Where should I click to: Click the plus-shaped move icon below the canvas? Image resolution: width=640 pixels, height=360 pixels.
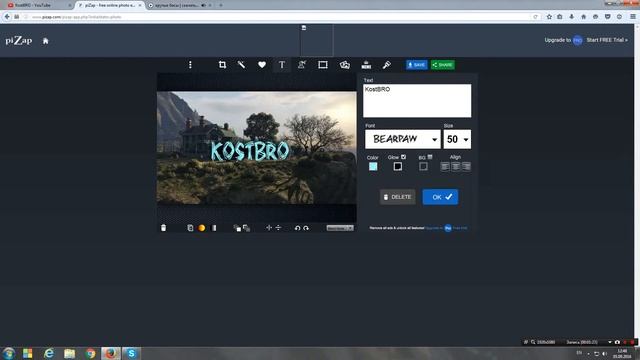tap(269, 228)
